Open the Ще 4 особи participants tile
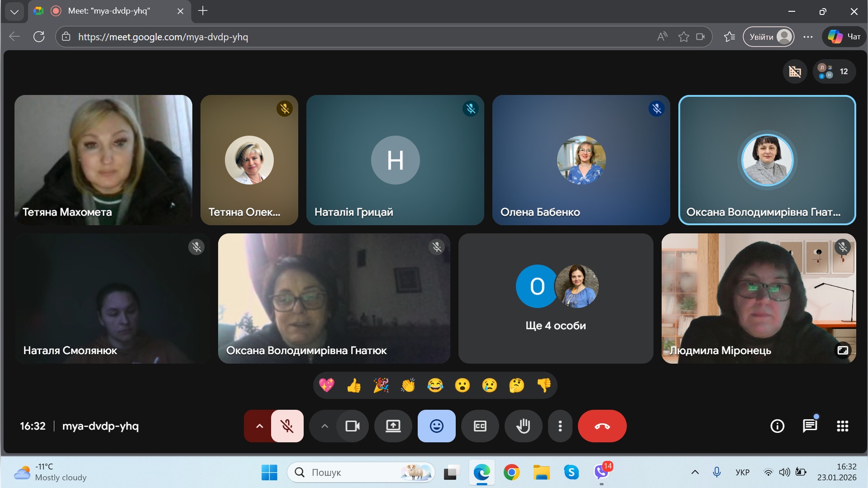 [556, 298]
